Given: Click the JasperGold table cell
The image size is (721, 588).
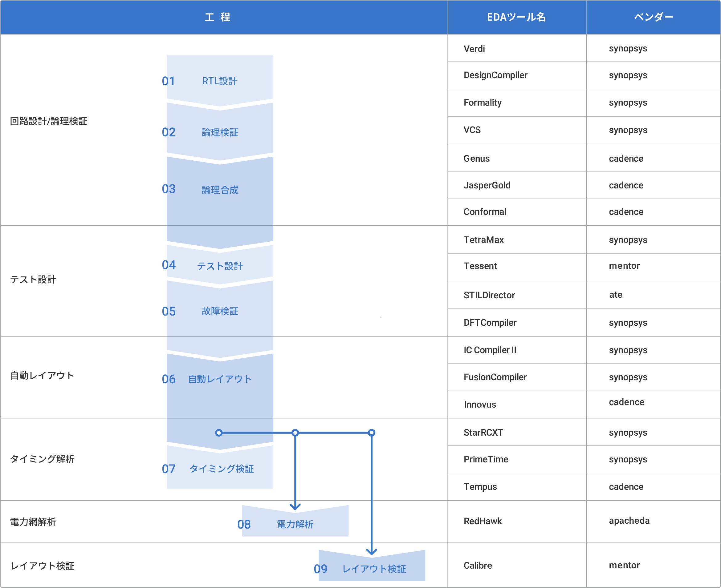Looking at the screenshot, I should [487, 185].
